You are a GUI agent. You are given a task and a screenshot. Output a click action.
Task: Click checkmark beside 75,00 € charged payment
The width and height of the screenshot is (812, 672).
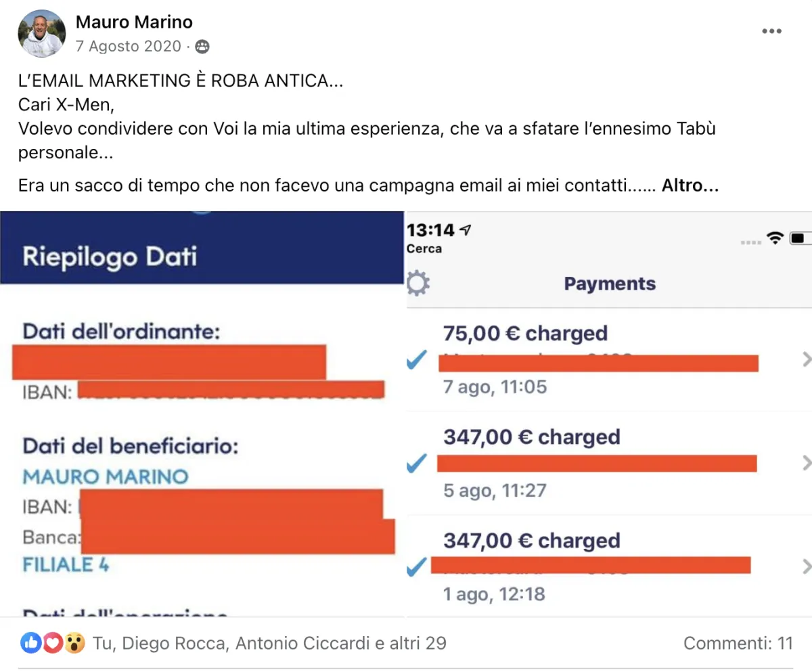click(417, 361)
